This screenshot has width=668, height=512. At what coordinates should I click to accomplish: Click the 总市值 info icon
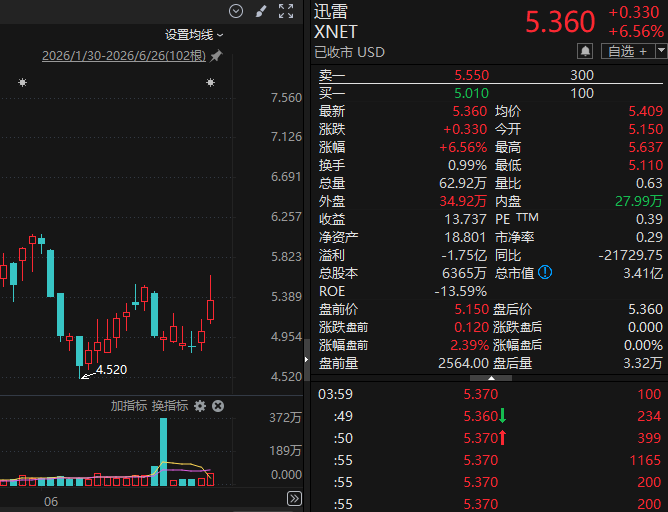[x=545, y=272]
